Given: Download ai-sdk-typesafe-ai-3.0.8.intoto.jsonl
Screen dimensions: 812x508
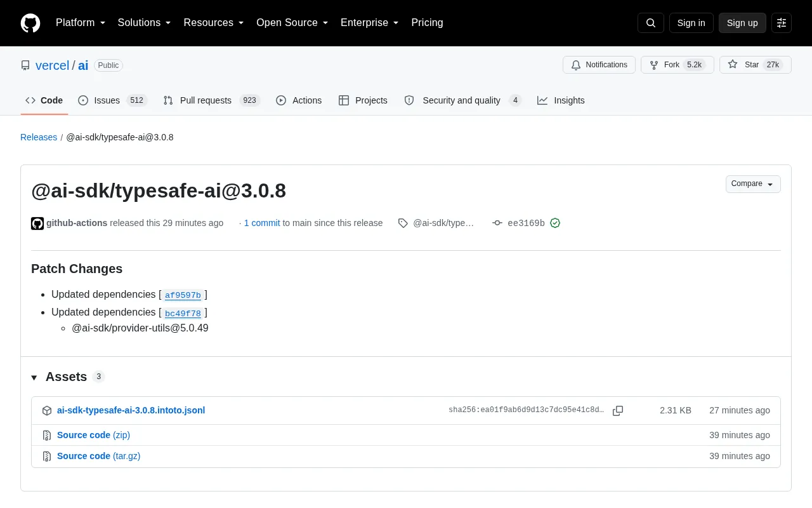Looking at the screenshot, I should pyautogui.click(x=131, y=410).
